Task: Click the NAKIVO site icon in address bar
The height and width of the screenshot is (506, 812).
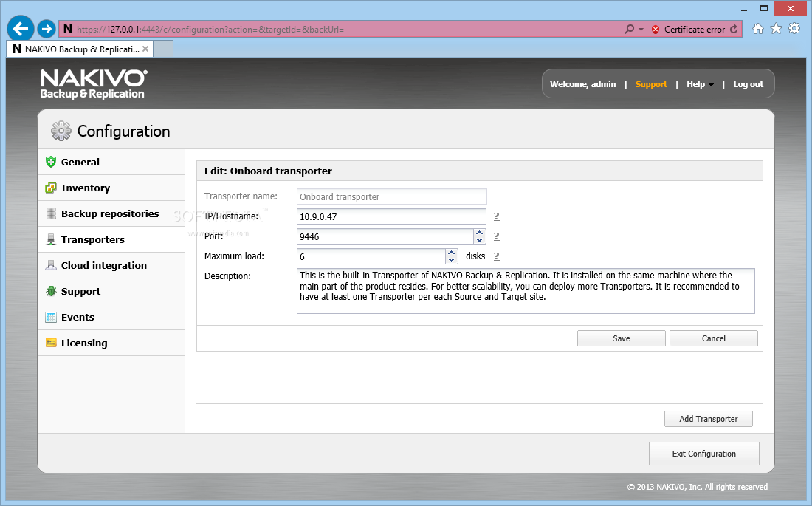Action: 68,29
